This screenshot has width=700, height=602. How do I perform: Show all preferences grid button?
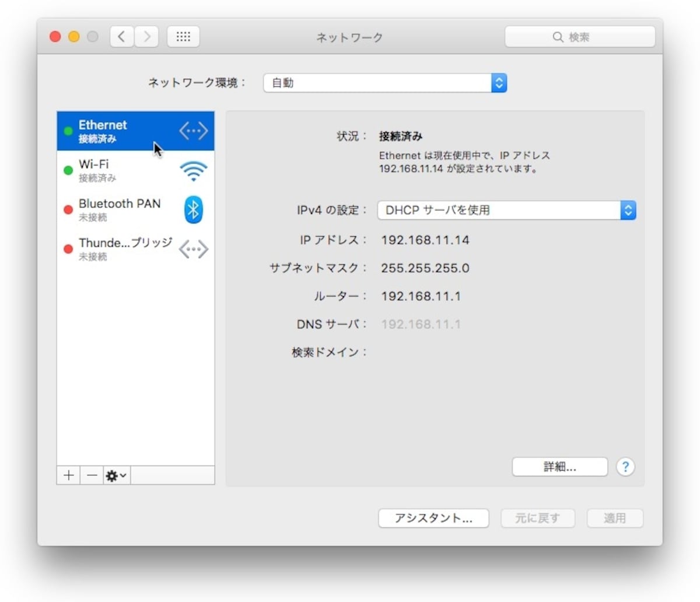[183, 37]
